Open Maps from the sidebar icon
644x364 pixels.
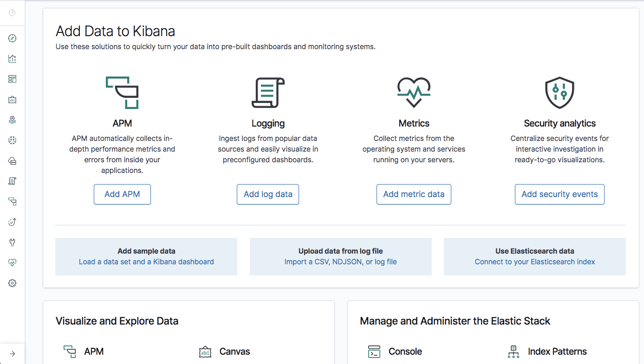(13, 120)
